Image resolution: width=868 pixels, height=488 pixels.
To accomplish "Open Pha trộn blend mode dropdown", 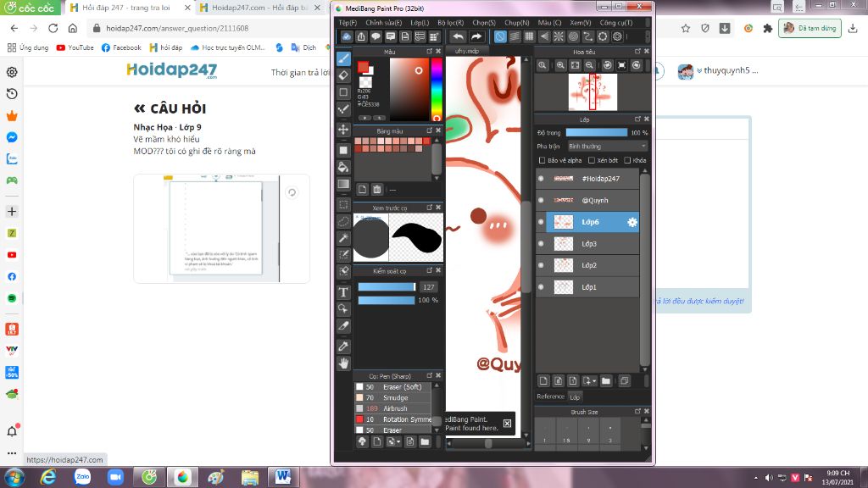I will pos(607,146).
